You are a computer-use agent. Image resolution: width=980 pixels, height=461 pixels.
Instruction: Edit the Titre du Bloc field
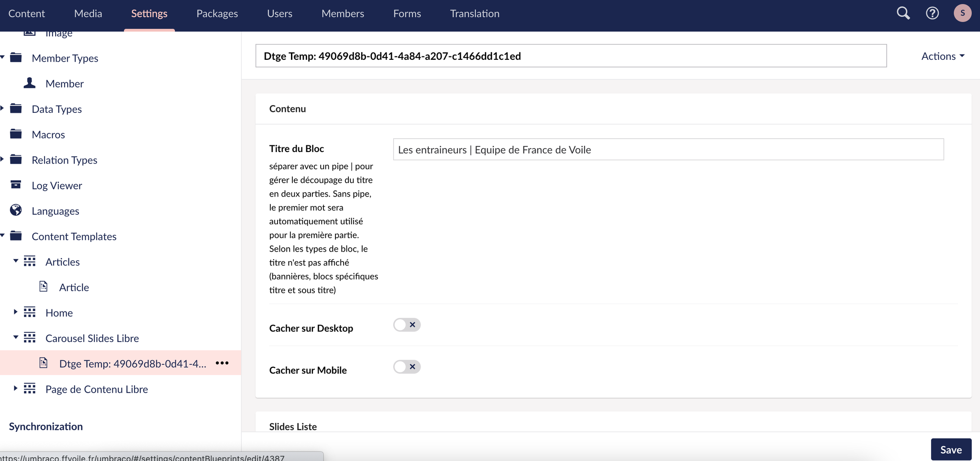point(668,150)
